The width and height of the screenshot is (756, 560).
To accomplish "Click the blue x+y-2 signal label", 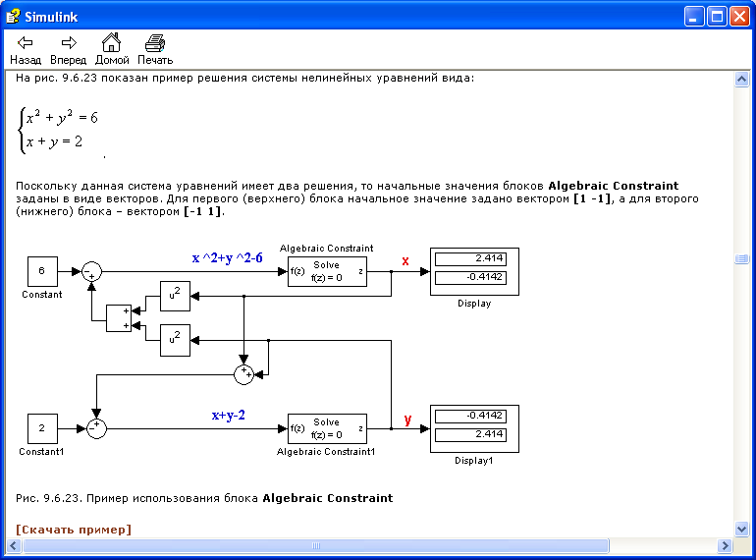I will tap(228, 415).
